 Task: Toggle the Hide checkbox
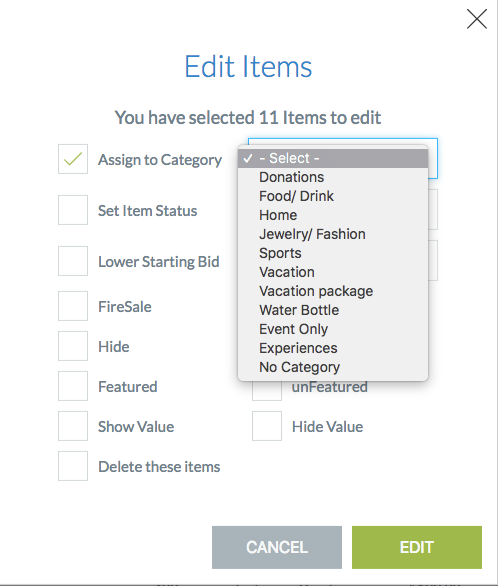[x=73, y=346]
